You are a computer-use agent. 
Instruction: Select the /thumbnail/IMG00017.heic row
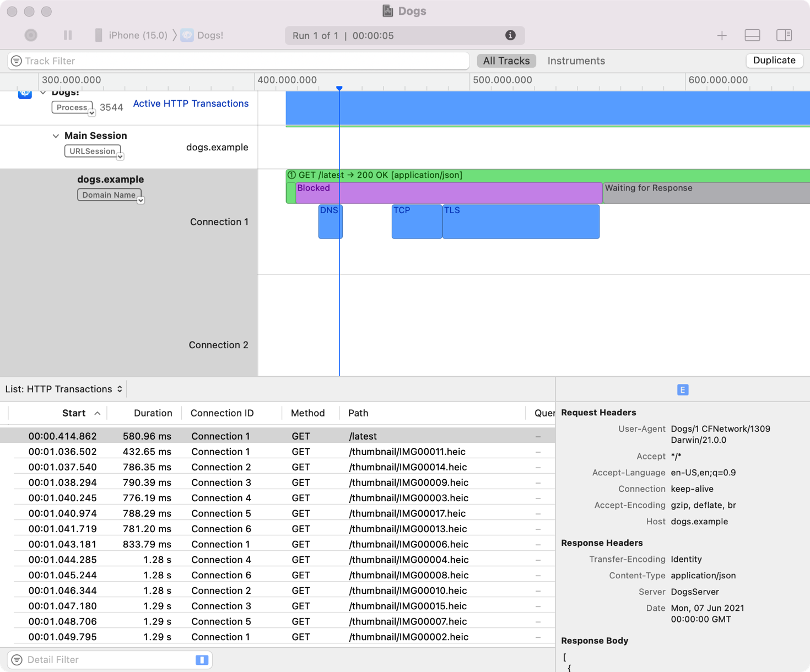278,513
